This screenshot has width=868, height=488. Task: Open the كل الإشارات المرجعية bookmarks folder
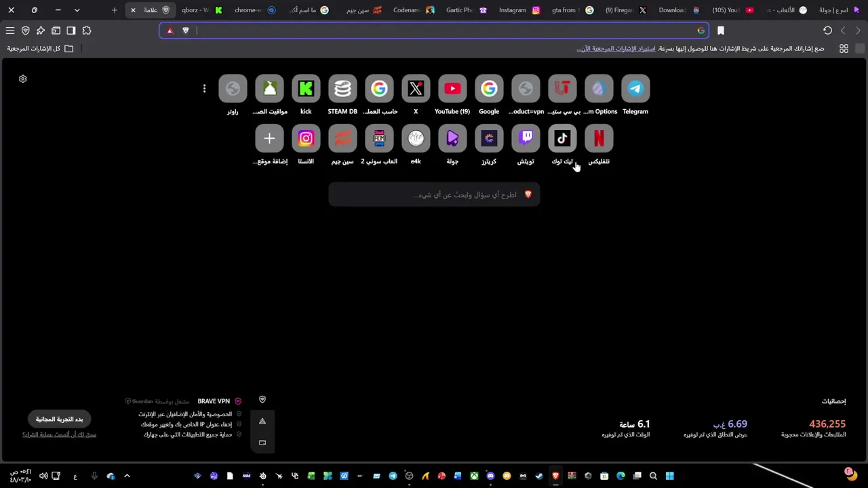(40, 49)
